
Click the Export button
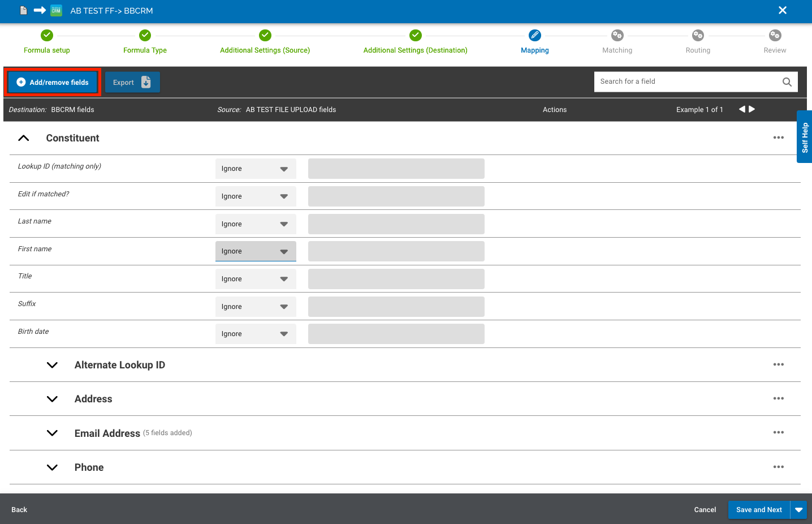[x=132, y=82]
